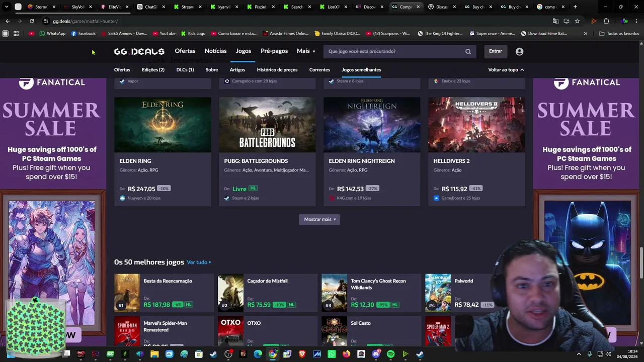Screen dimensions: 644x362
Task: Click the site info icon in address bar
Action: (x=46, y=21)
